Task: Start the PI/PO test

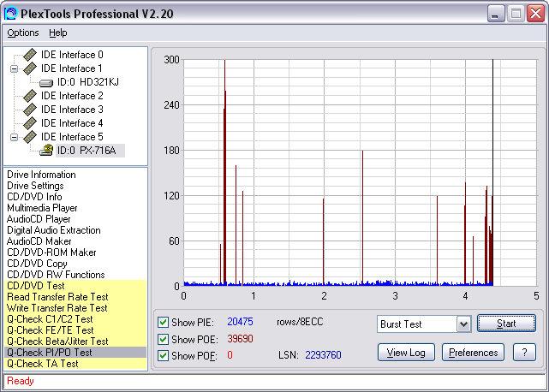Action: point(506,324)
